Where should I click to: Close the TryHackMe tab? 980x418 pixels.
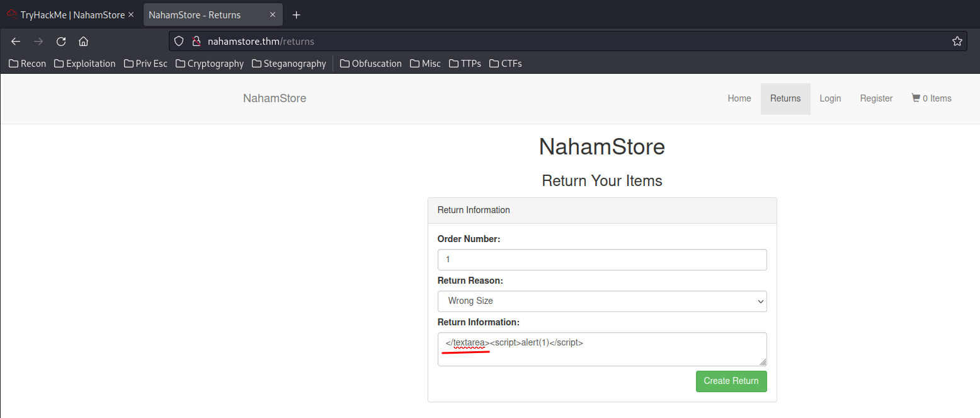click(130, 15)
